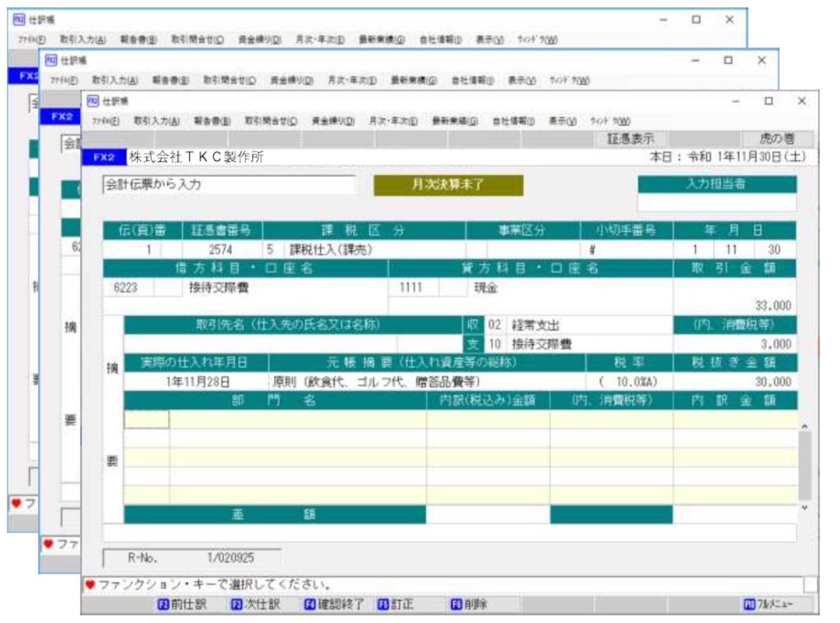Click the debit account name 接待交際費
The image size is (840, 623).
[219, 288]
